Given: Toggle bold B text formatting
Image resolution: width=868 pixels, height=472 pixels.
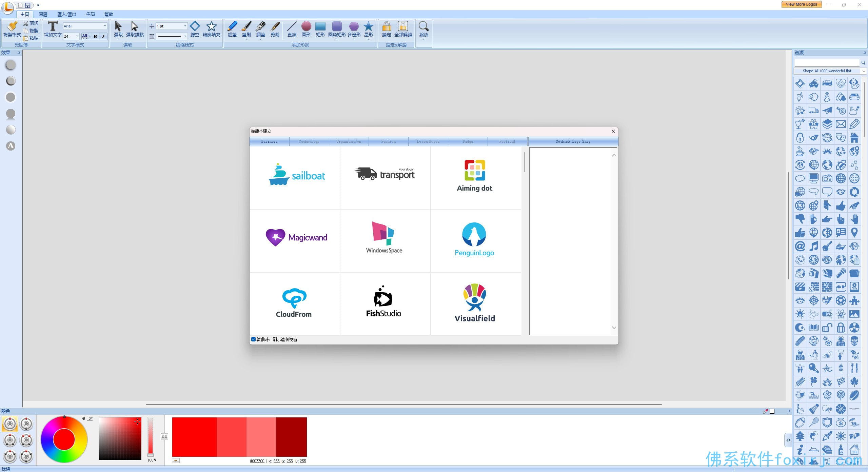Looking at the screenshot, I should pyautogui.click(x=95, y=36).
